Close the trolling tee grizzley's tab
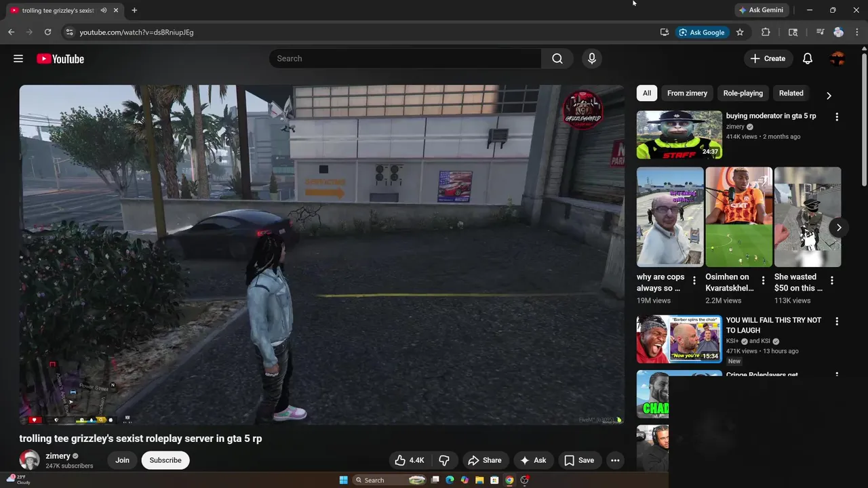This screenshot has width=868, height=488. point(116,10)
